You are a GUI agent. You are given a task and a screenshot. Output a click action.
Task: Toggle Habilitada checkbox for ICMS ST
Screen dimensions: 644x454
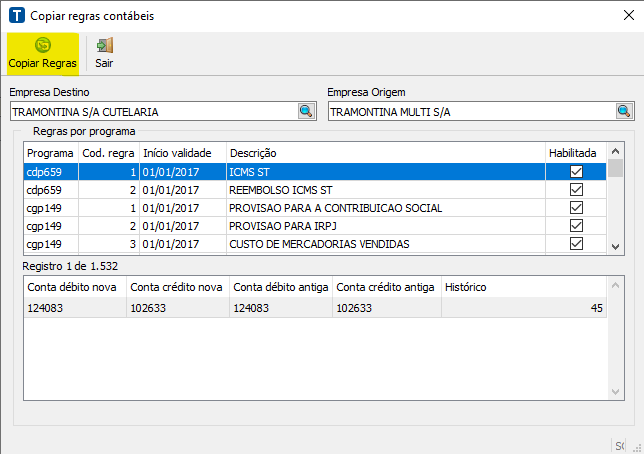[x=576, y=172]
